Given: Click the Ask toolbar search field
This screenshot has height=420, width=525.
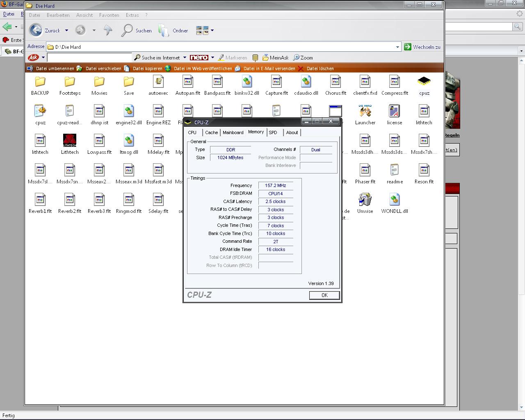Looking at the screenshot, I should tap(89, 58).
